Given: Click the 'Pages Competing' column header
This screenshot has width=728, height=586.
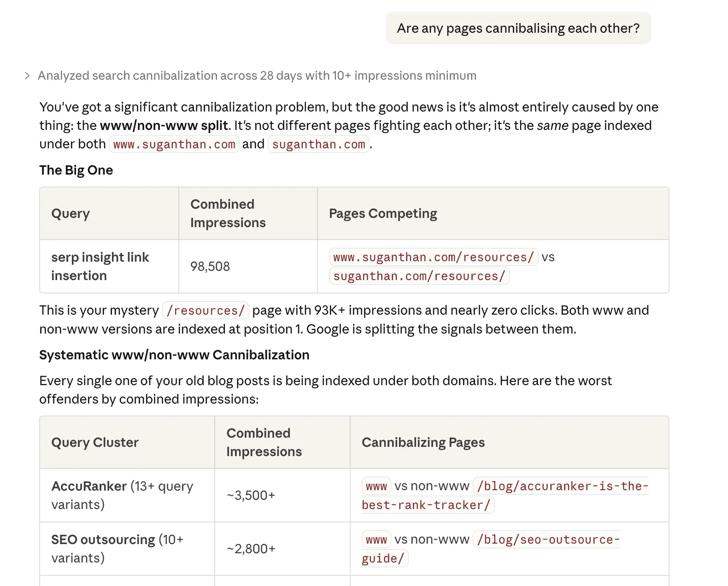Looking at the screenshot, I should click(382, 213).
